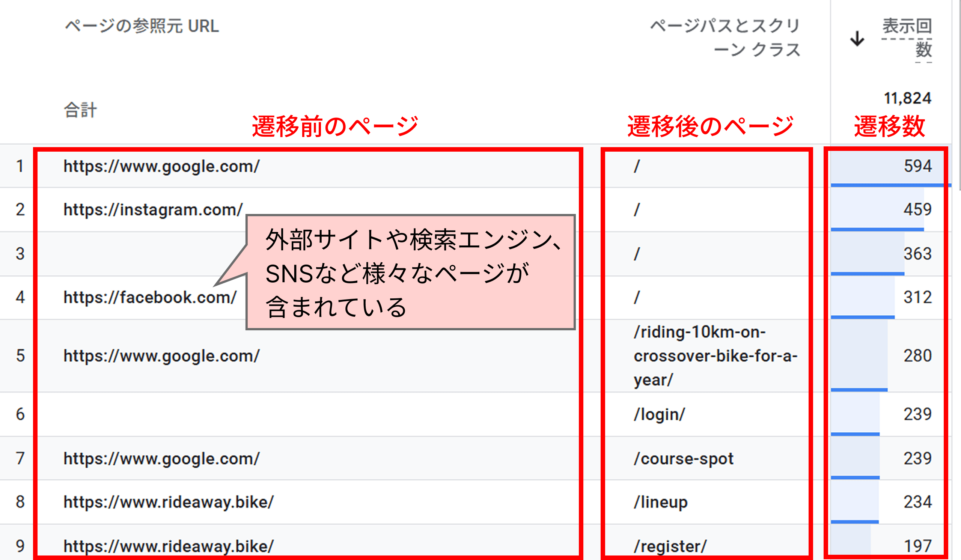961x560 pixels.
Task: Click the ページの参照元 URL column header
Action: (142, 26)
